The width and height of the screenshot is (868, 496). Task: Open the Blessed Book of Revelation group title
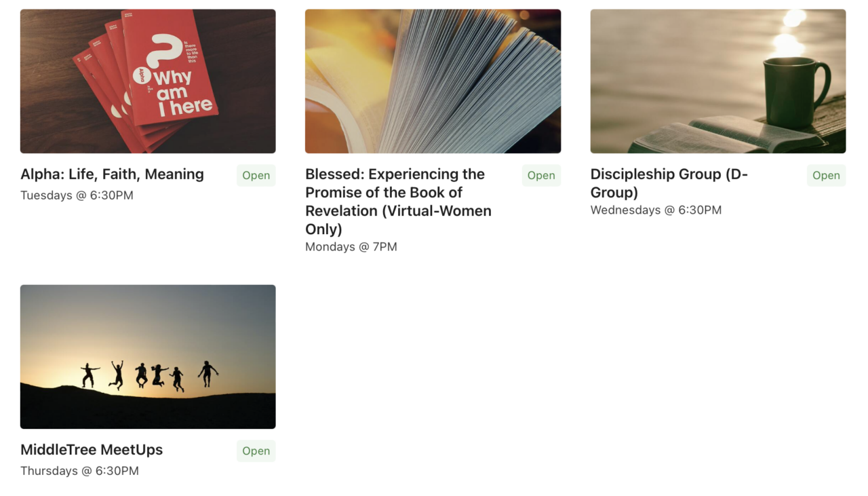coord(399,202)
